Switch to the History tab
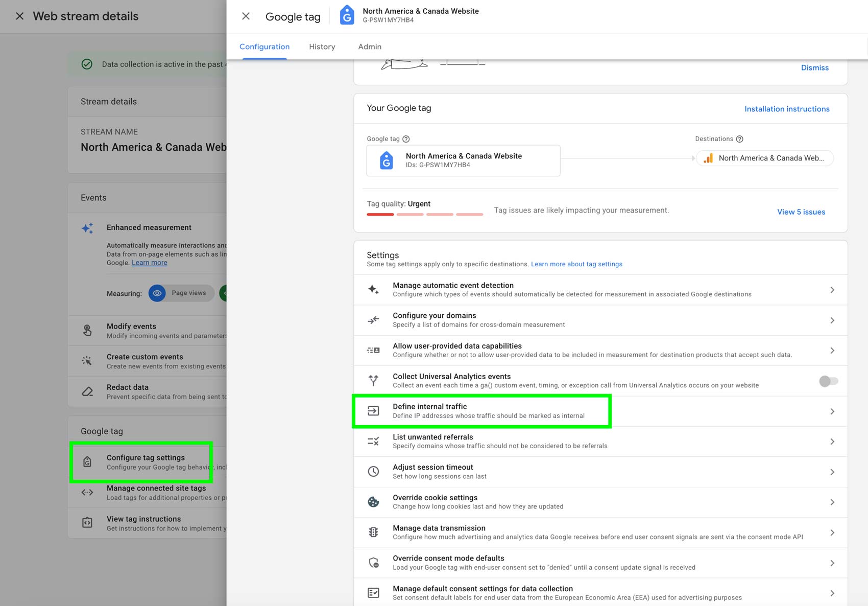 pos(322,46)
